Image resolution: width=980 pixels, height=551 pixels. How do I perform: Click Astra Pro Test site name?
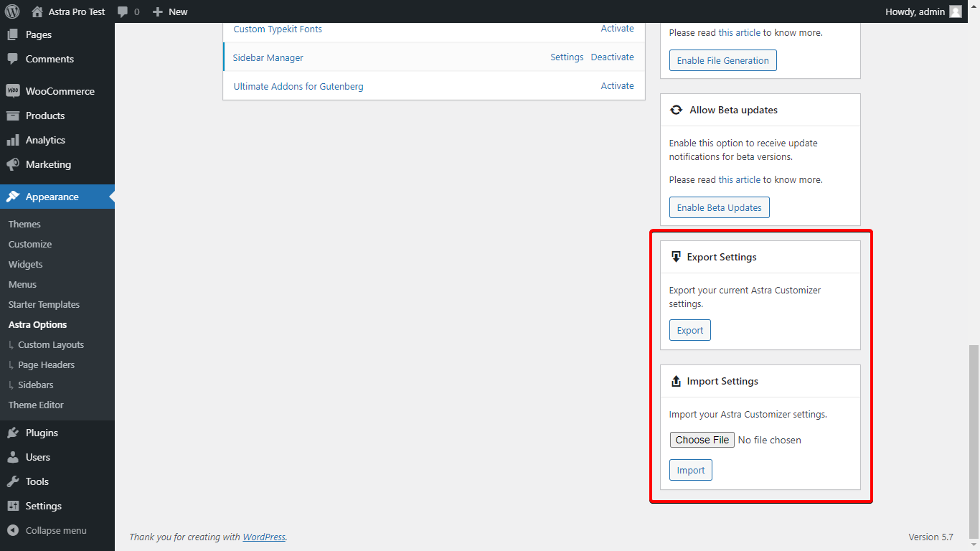[x=77, y=11]
